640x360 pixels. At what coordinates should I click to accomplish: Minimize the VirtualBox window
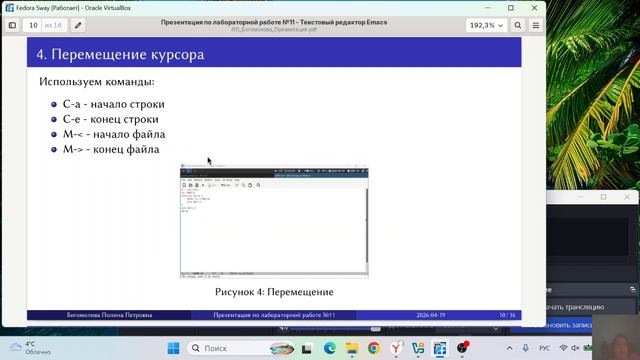pyautogui.click(x=488, y=8)
